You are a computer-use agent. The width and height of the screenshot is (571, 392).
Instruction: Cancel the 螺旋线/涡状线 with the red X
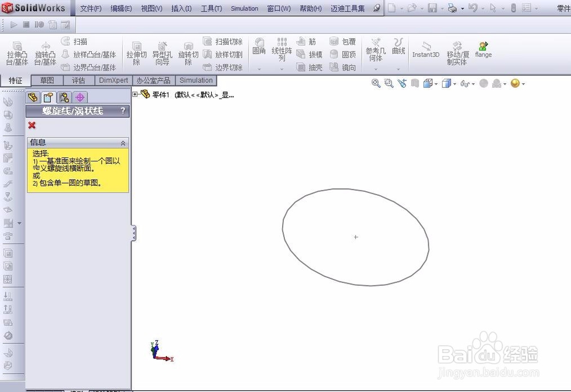pos(32,126)
